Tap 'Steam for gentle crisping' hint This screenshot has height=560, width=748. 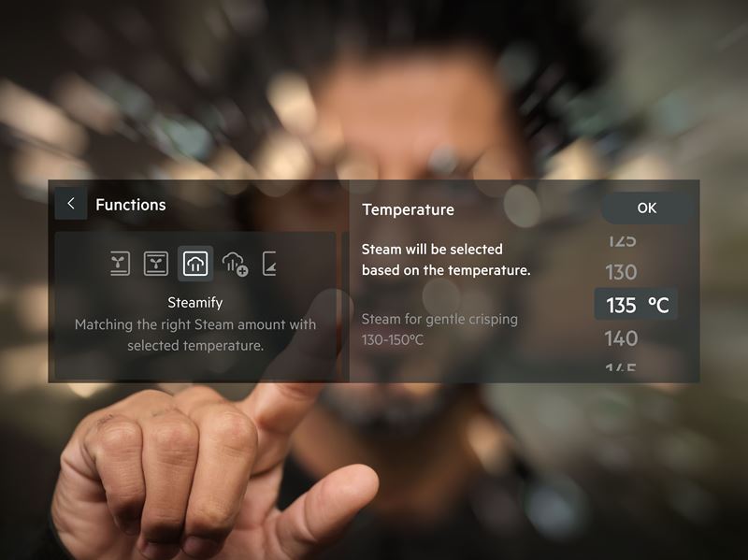[x=439, y=319]
